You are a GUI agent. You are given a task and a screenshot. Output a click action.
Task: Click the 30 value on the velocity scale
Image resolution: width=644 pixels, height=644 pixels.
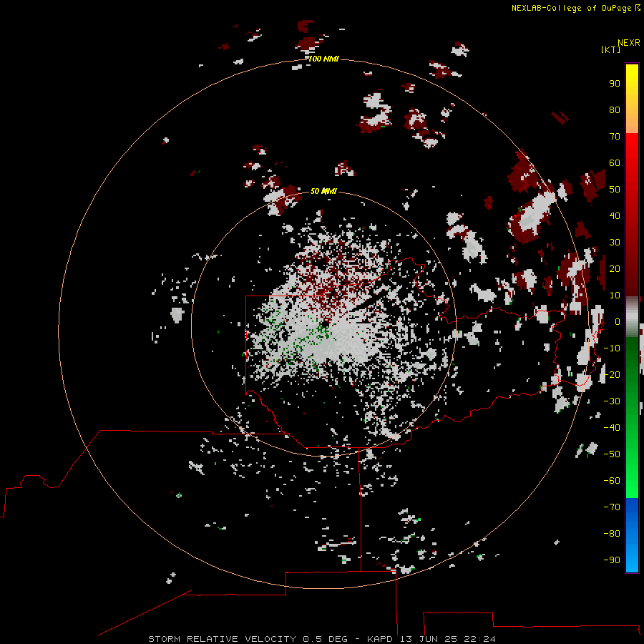pyautogui.click(x=615, y=243)
